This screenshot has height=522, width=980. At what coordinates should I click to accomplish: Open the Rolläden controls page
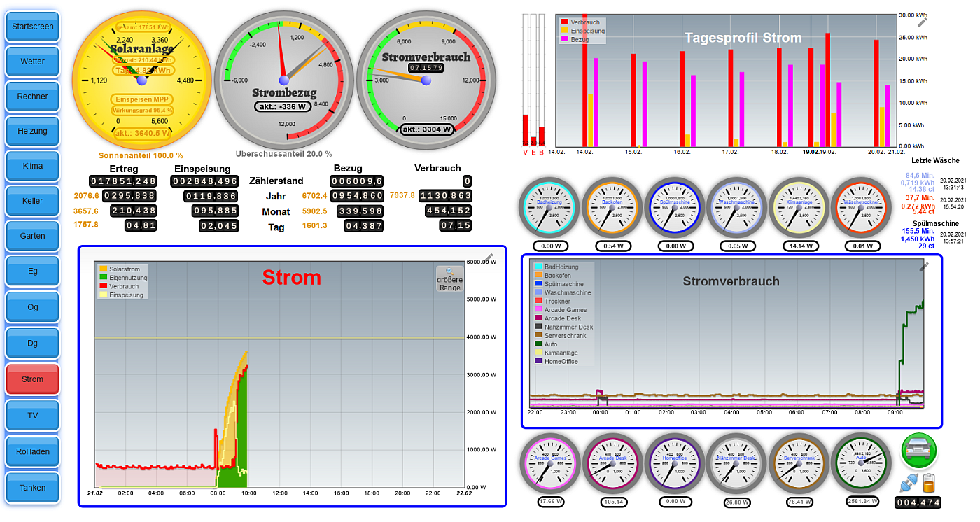pyautogui.click(x=33, y=452)
